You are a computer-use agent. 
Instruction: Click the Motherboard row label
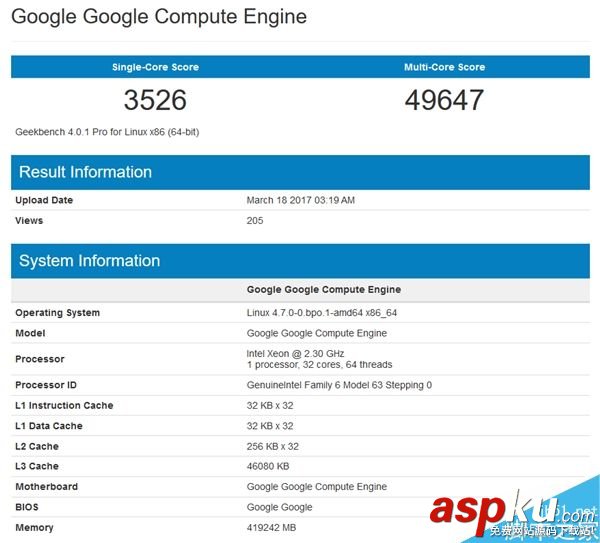[x=46, y=487]
